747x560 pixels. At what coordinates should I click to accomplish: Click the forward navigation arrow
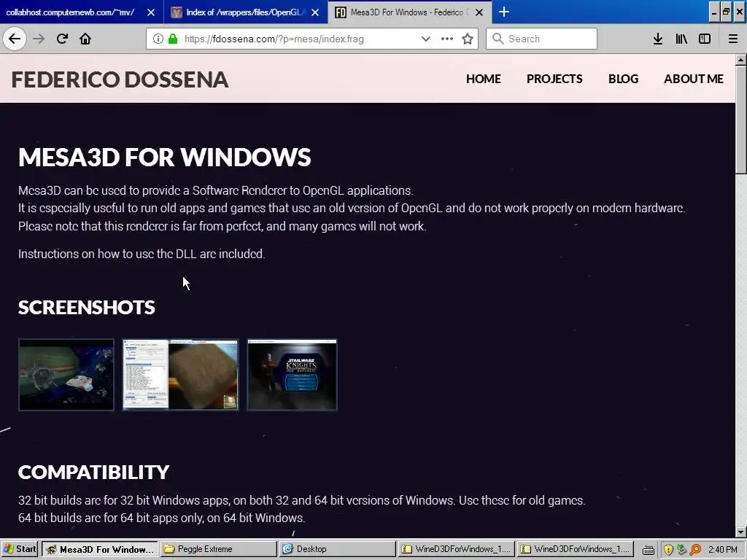point(39,39)
